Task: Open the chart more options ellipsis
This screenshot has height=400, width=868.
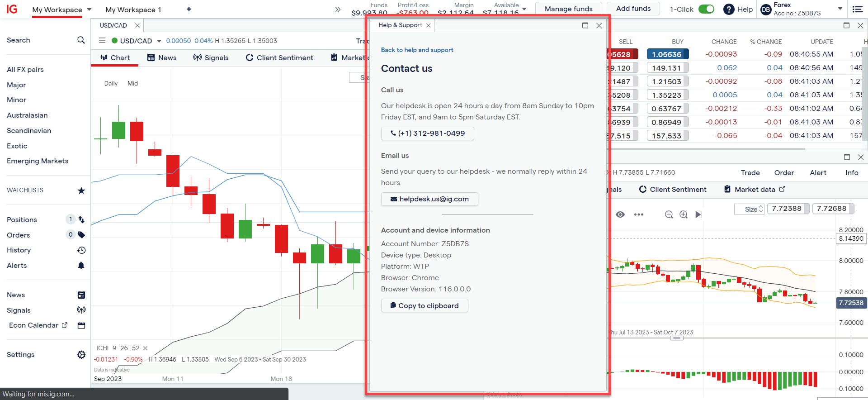Action: pyautogui.click(x=638, y=214)
